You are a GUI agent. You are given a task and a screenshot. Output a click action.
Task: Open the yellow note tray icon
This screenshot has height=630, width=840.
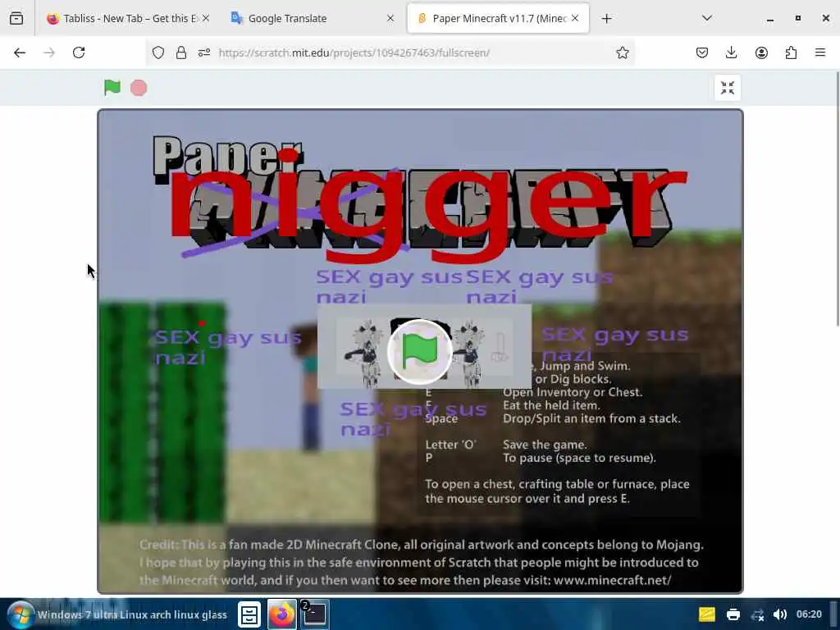coord(707,614)
